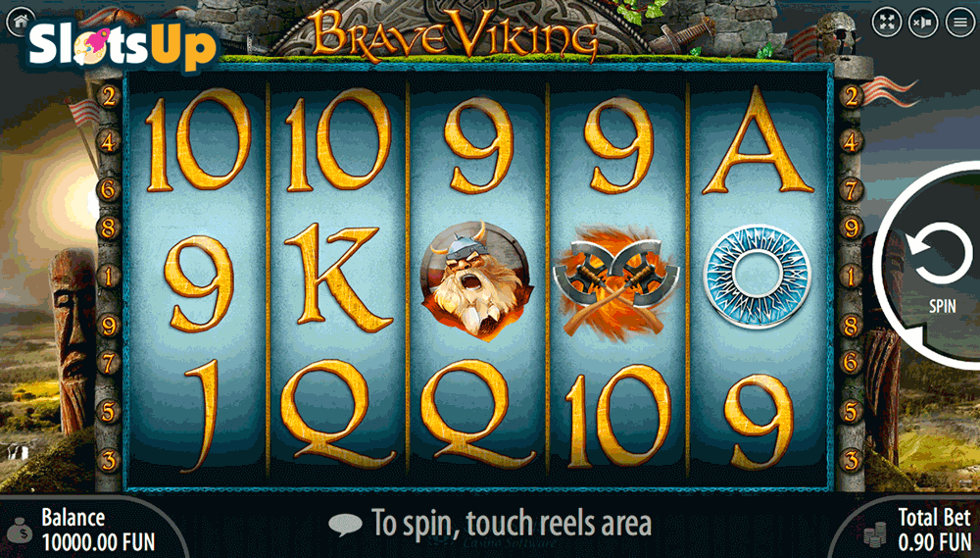Select payline 4 marker on left side

click(x=109, y=142)
